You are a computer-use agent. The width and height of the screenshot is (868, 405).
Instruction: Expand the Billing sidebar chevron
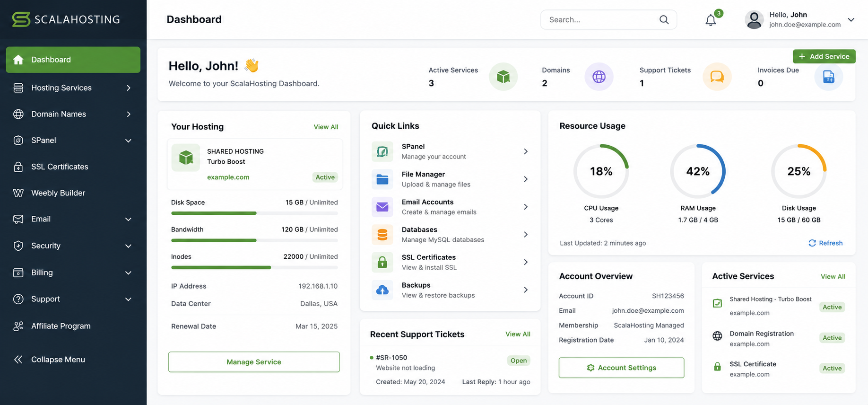pos(128,273)
